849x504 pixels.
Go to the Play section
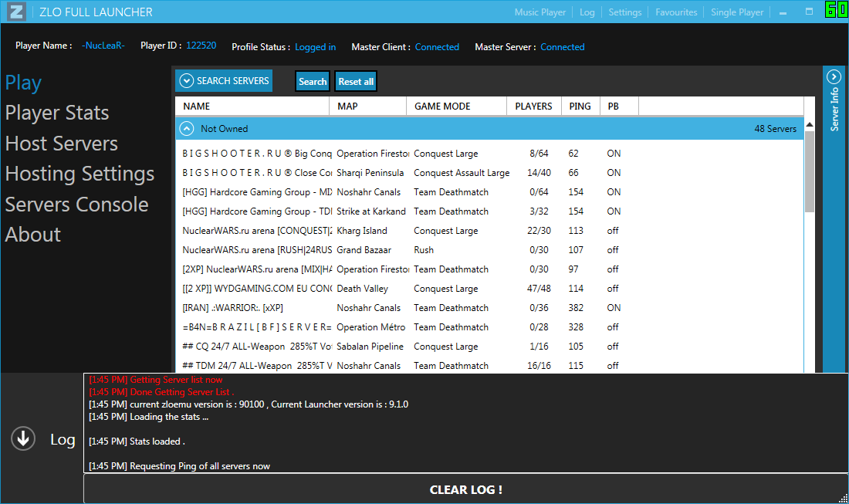pyautogui.click(x=23, y=83)
